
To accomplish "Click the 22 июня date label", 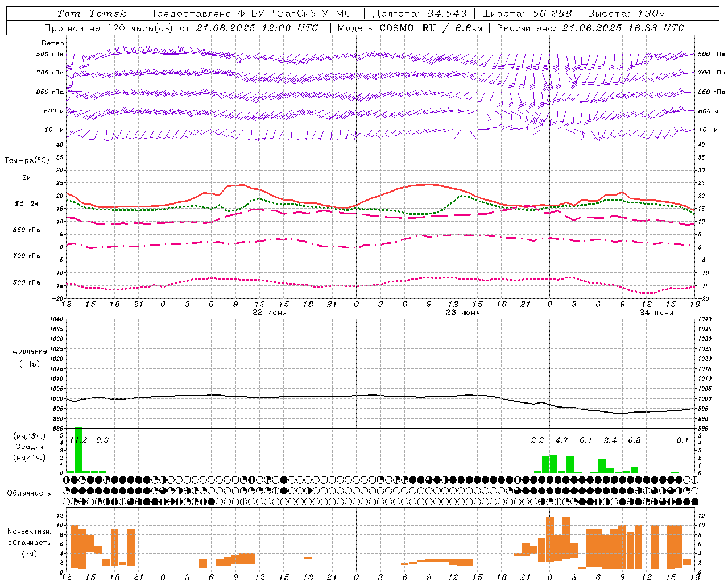I will 270,313.
